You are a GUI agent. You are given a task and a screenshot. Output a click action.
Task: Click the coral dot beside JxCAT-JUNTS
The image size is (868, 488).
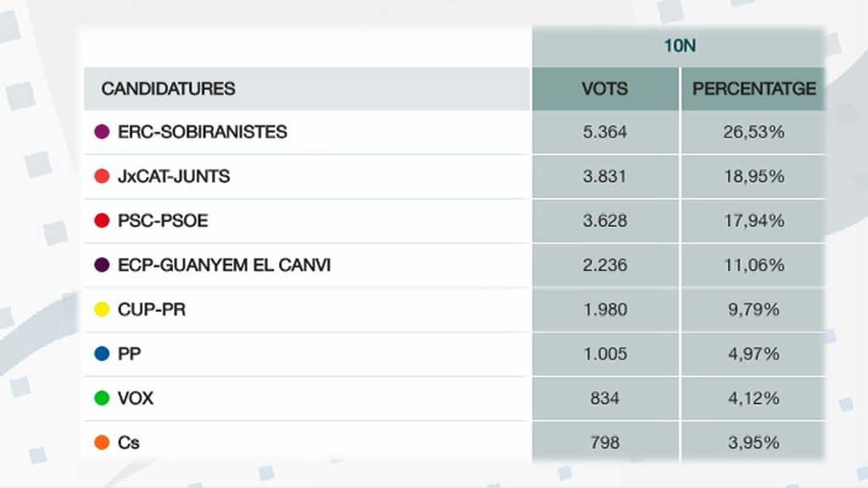102,176
